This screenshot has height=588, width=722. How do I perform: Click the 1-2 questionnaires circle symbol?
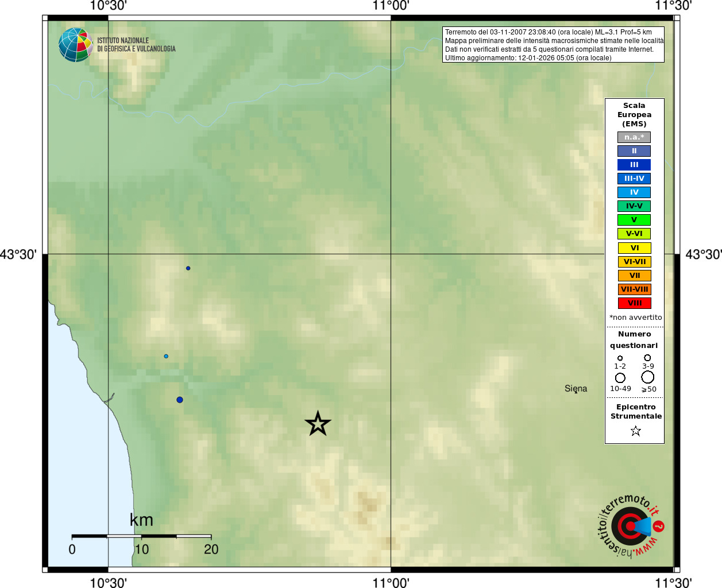coord(620,358)
